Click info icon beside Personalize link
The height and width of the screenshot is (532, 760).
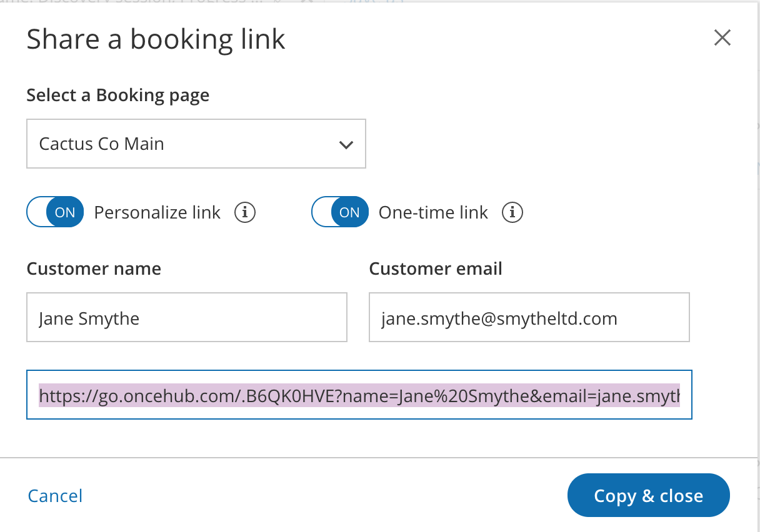pyautogui.click(x=245, y=213)
